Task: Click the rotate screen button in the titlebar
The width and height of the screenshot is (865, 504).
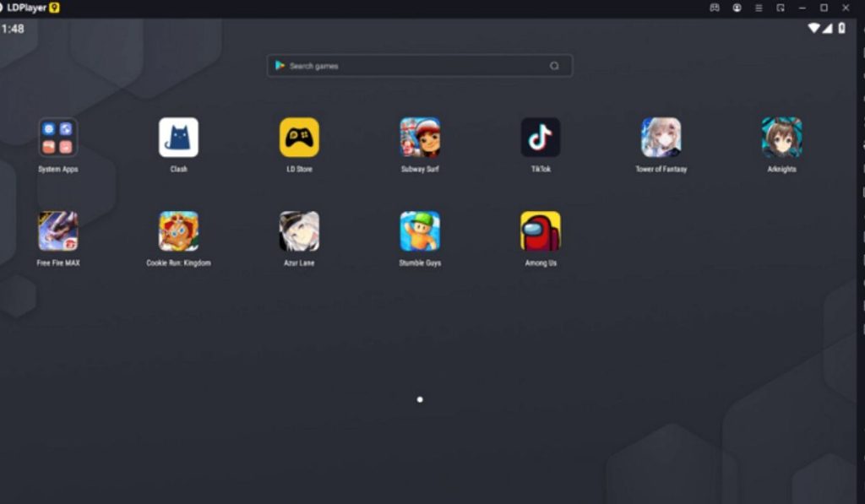Action: [781, 8]
